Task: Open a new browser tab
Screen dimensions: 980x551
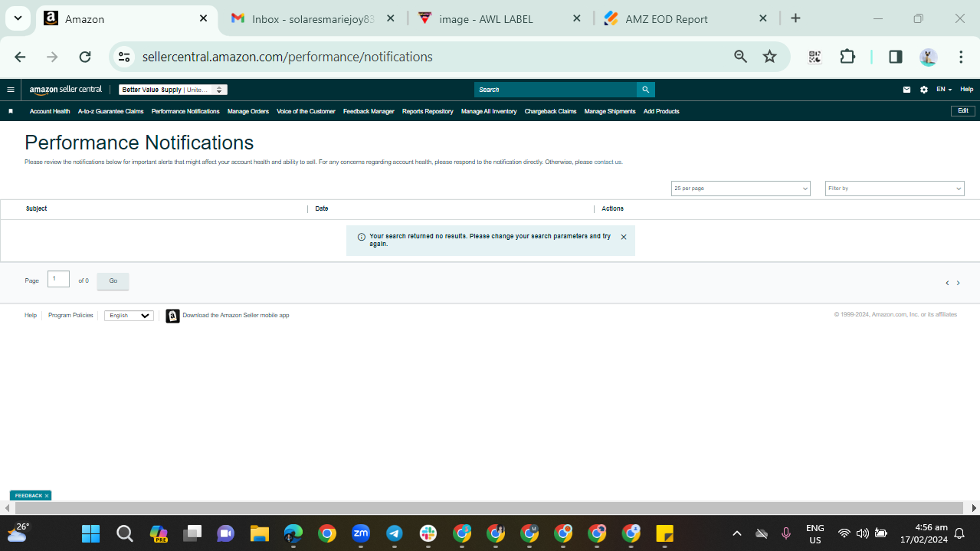Action: pyautogui.click(x=795, y=18)
